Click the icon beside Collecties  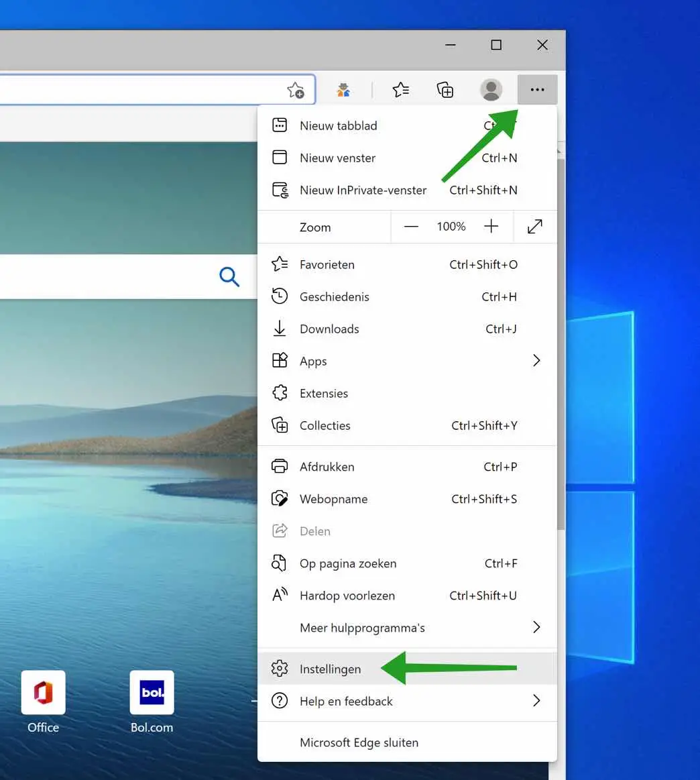(x=280, y=425)
